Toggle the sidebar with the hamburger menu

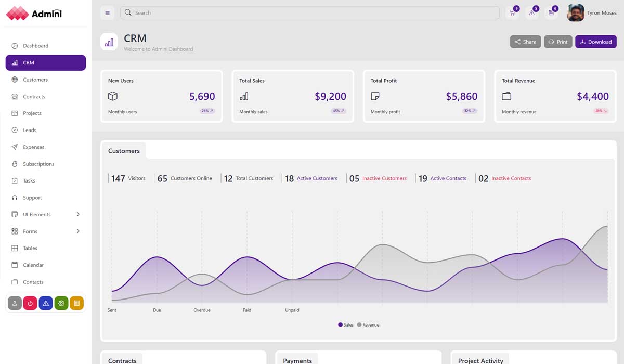click(107, 12)
